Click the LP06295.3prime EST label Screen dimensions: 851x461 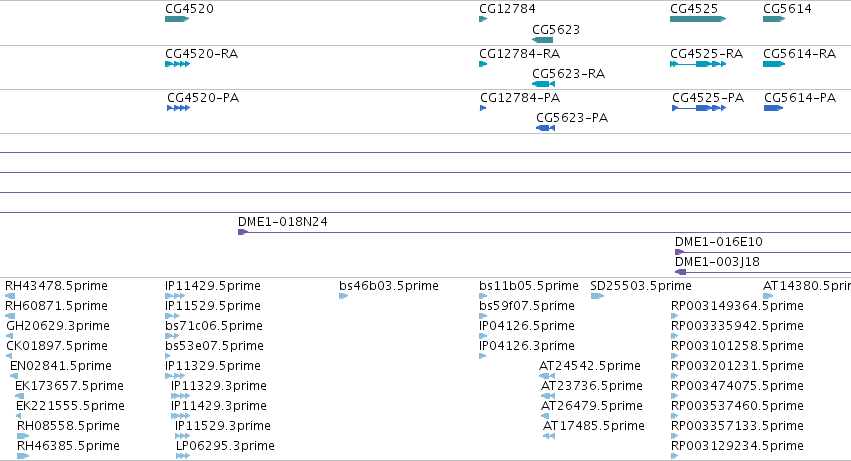225,446
